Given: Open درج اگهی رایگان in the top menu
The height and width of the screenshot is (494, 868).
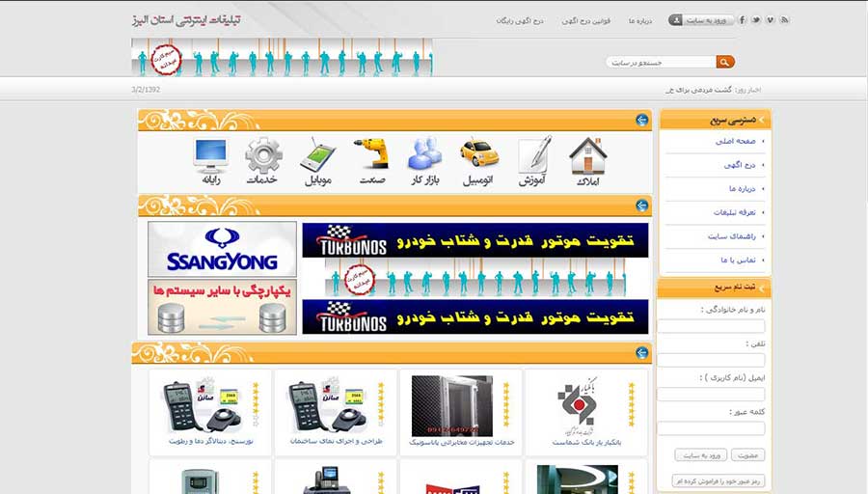Looking at the screenshot, I should point(520,20).
